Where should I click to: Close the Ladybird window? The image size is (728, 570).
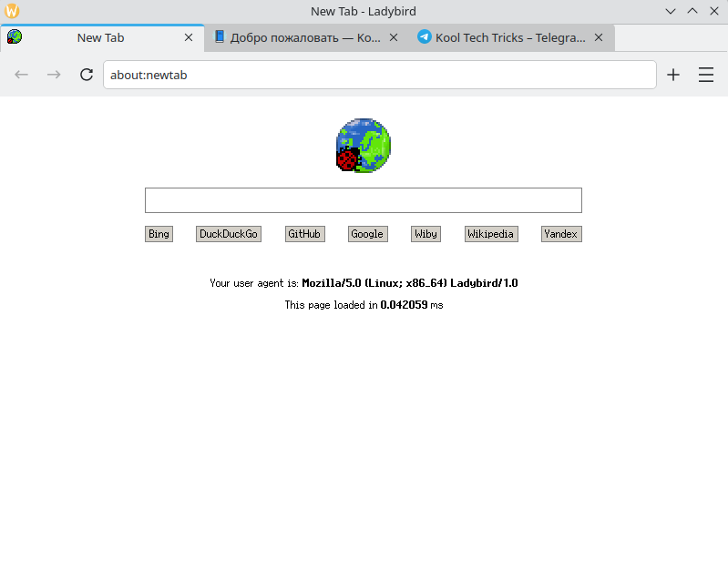[x=714, y=11]
